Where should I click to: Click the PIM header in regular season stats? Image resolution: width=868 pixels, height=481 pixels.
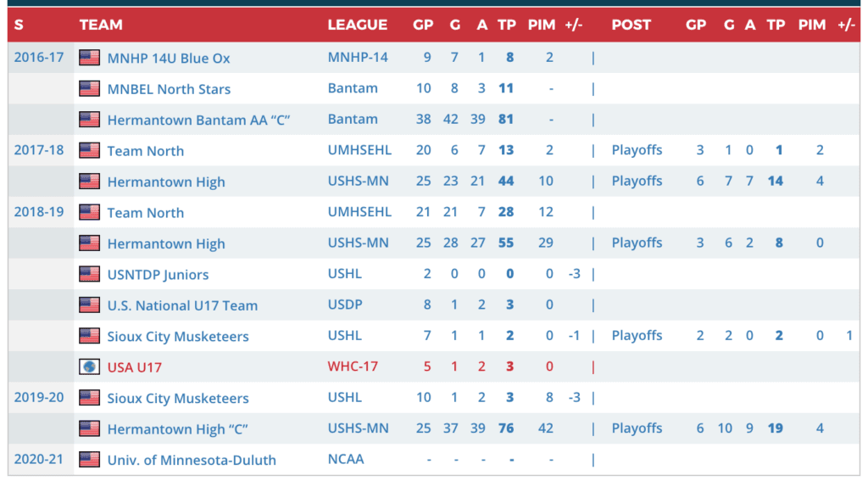[x=542, y=25]
